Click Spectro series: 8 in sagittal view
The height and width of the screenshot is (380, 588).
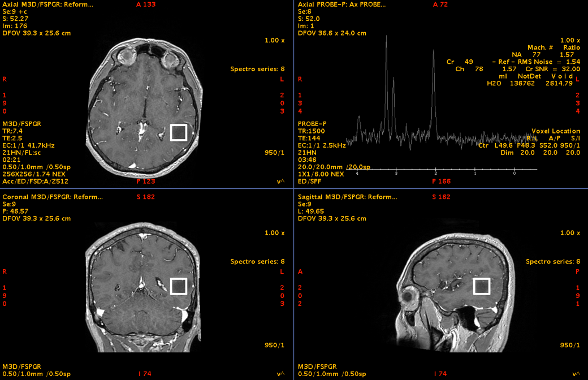pos(553,262)
